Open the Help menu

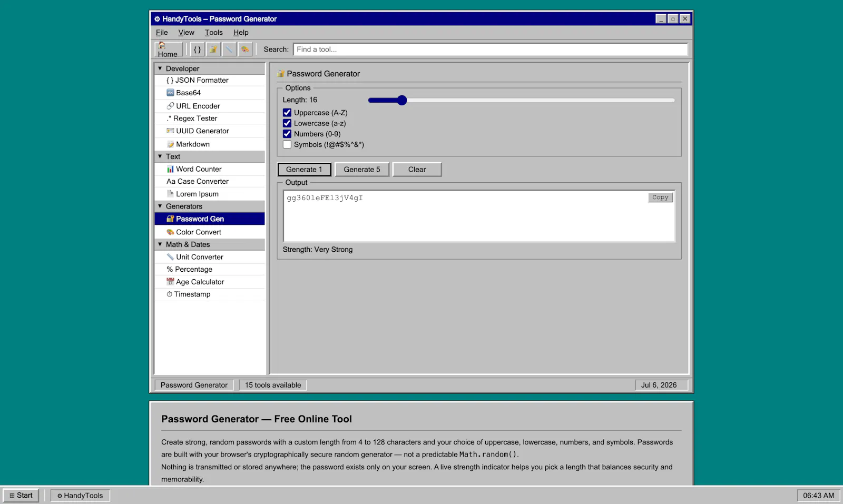[241, 33]
